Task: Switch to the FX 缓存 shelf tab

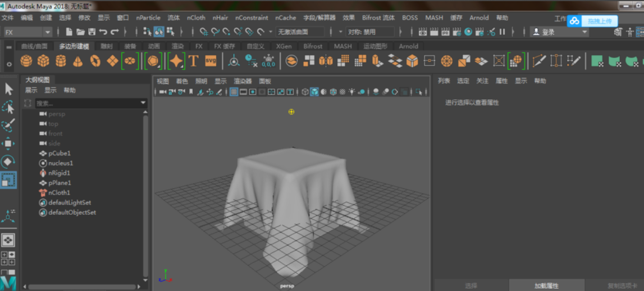Action: tap(224, 46)
